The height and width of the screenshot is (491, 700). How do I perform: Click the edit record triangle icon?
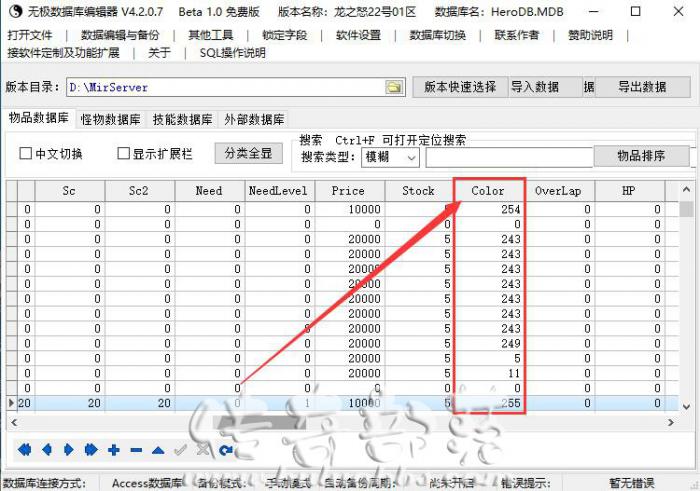click(x=158, y=450)
